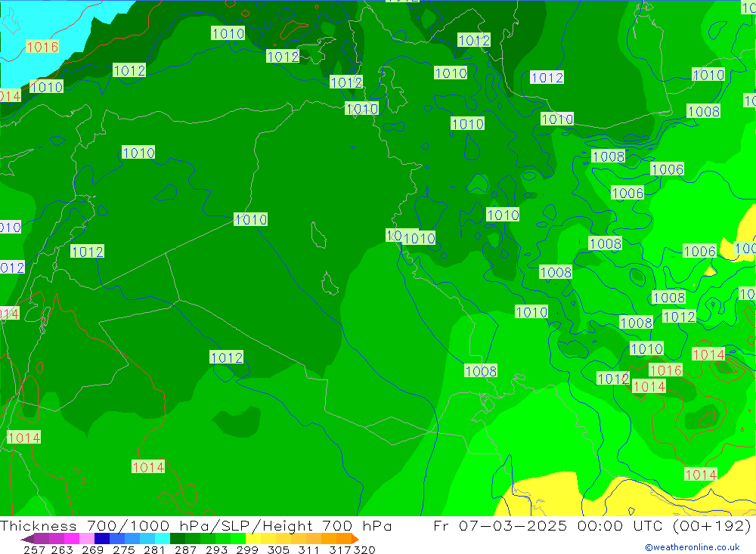The height and width of the screenshot is (554, 756).
Task: Select the orange right arrow legend end
Action: (x=355, y=539)
